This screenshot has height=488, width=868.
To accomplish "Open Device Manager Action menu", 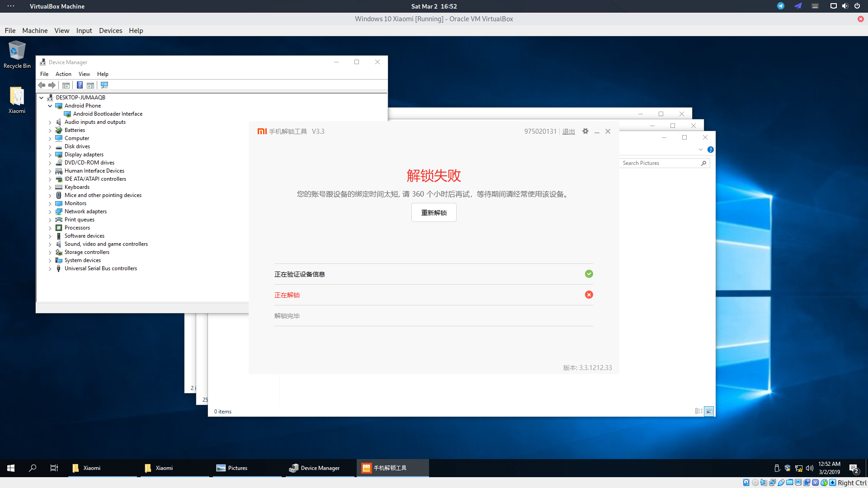I will click(63, 74).
